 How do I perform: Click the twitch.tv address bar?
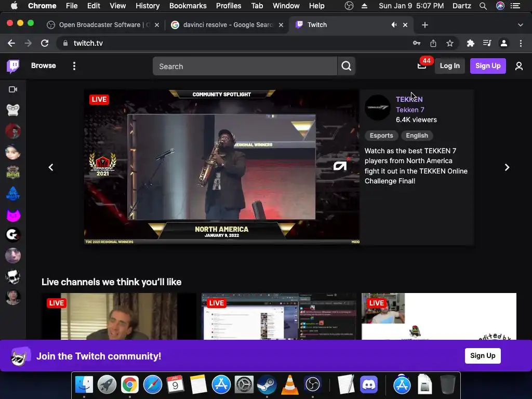click(234, 43)
